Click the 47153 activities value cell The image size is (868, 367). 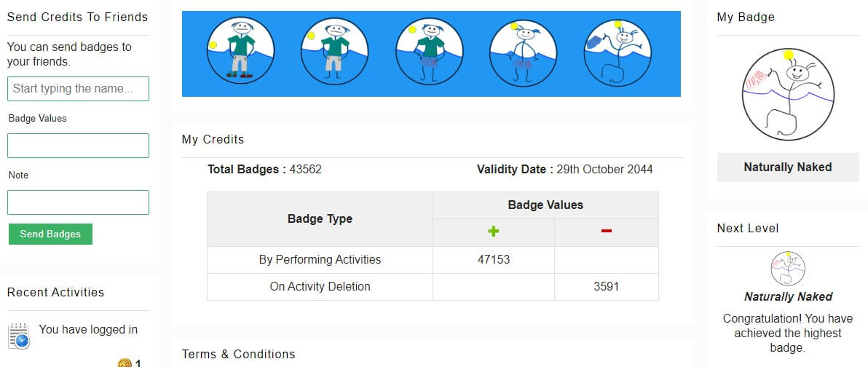click(493, 260)
